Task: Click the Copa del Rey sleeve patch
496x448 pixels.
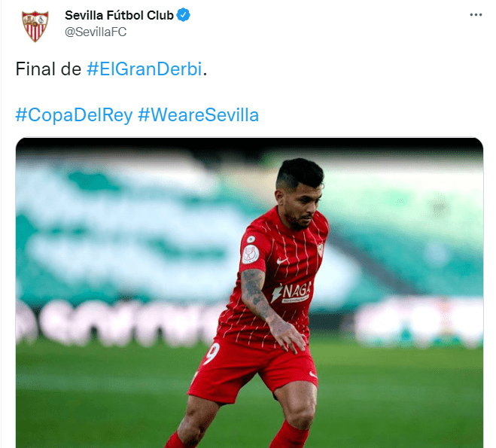Action: pos(251,254)
